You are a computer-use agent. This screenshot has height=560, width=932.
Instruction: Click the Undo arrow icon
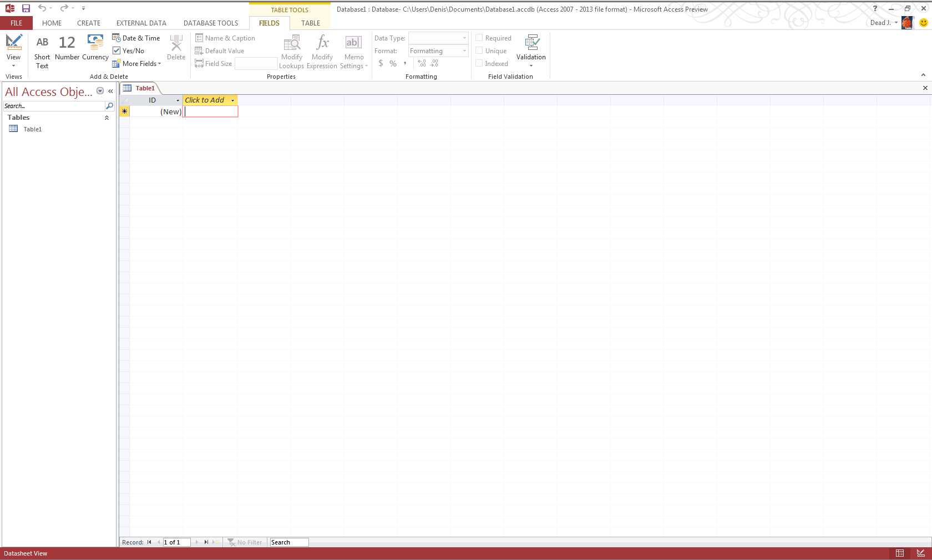tap(42, 8)
